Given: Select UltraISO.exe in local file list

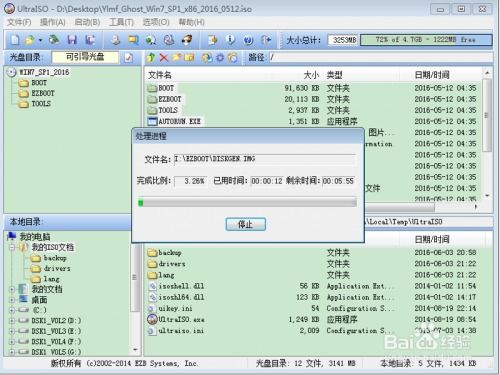Looking at the screenshot, I should pyautogui.click(x=176, y=319).
